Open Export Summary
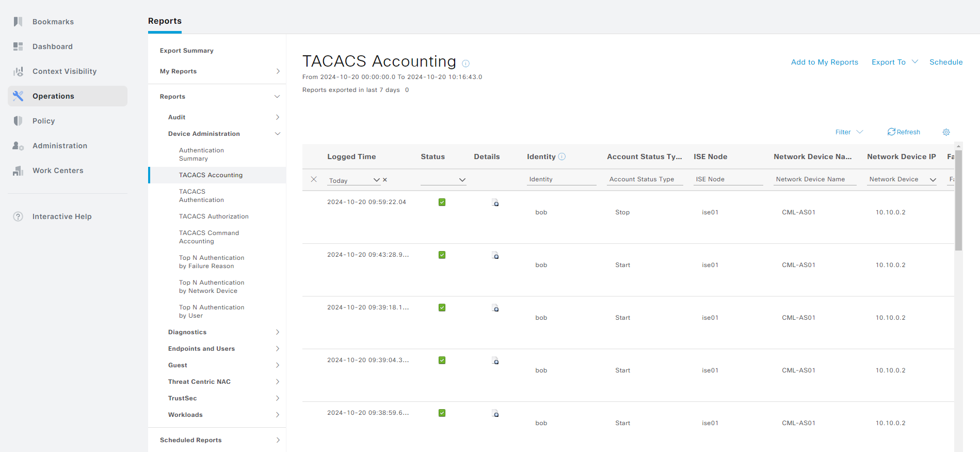The image size is (980, 452). (x=187, y=51)
